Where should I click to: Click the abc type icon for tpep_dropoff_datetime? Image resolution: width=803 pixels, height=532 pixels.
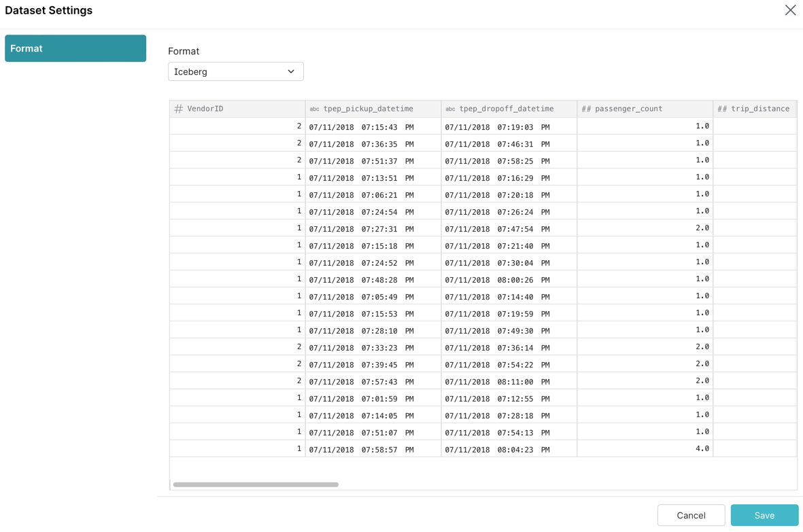tap(450, 109)
